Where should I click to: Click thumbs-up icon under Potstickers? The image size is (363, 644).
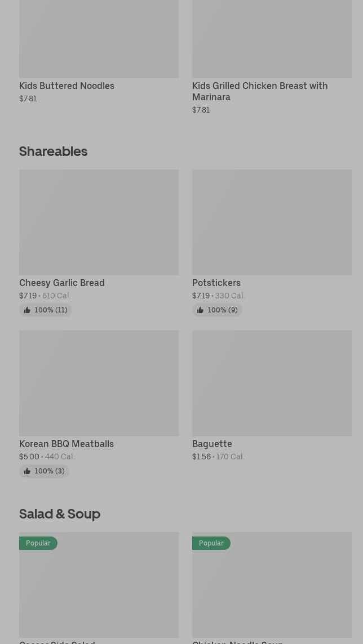(x=200, y=310)
